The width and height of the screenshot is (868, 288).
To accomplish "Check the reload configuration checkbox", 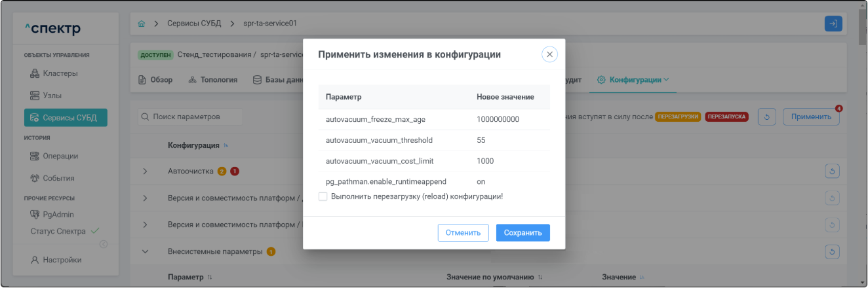I will pyautogui.click(x=323, y=196).
